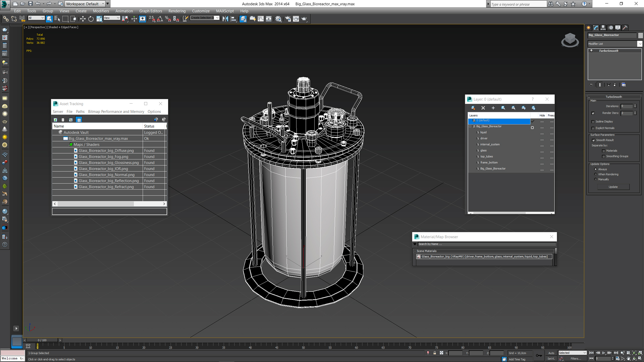644x362 pixels.
Task: Toggle Smooth Result checkbox
Action: [593, 140]
